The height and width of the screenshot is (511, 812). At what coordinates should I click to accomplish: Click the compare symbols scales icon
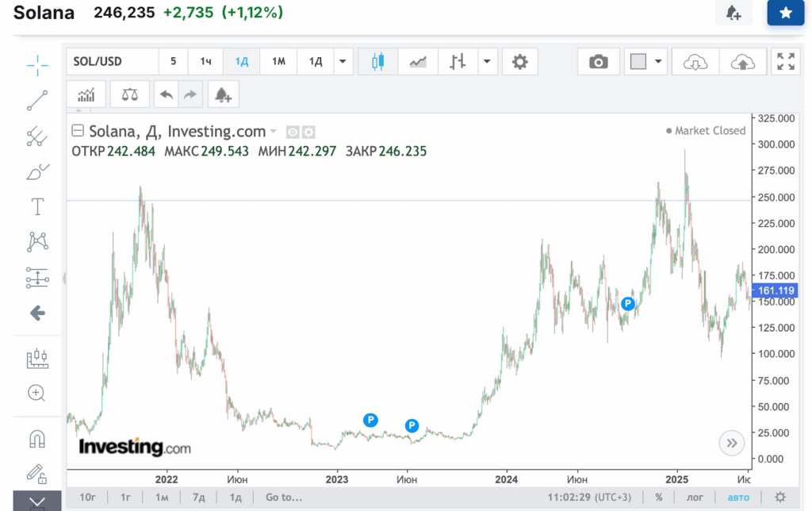coord(129,94)
